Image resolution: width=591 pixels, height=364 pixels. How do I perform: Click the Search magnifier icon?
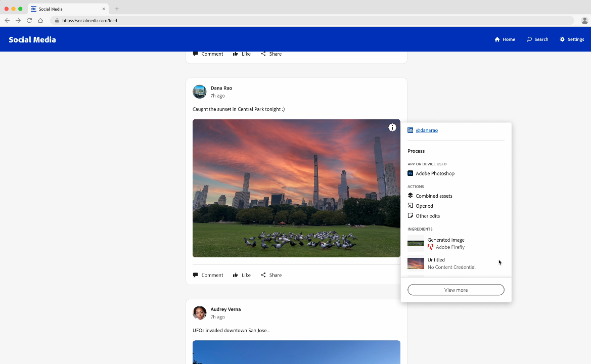tap(529, 39)
